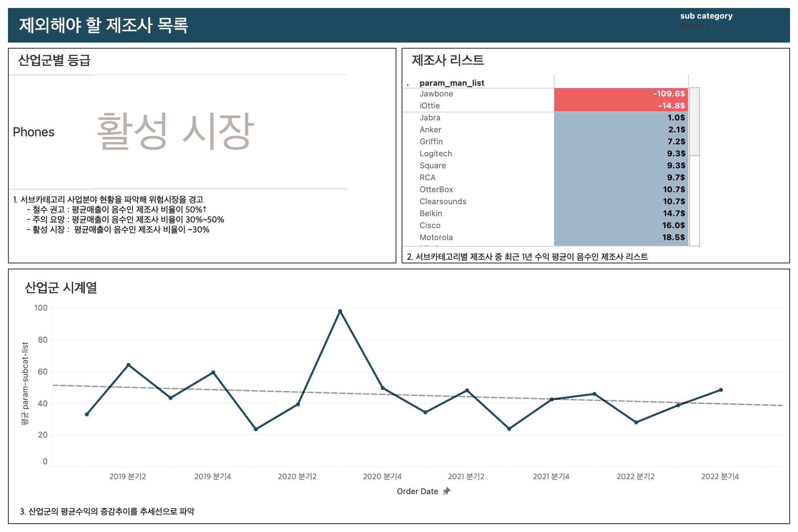Click the 2019 분기2 axis label
Viewport: 798px width, 532px height.
point(128,476)
